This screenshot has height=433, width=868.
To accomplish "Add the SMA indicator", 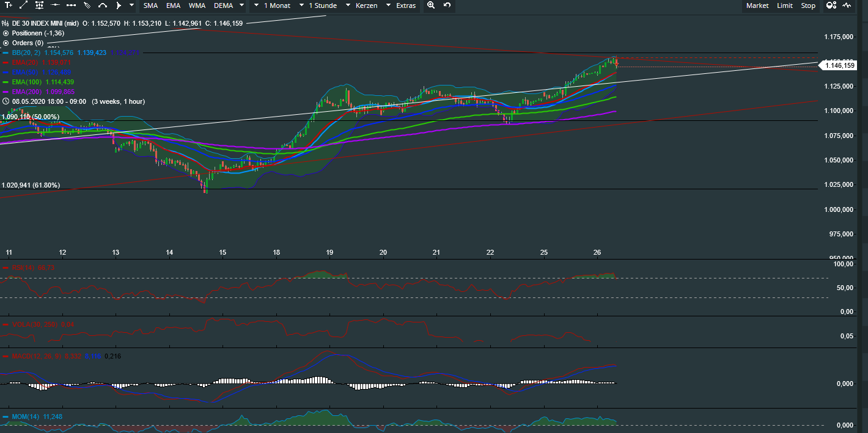I will (150, 5).
